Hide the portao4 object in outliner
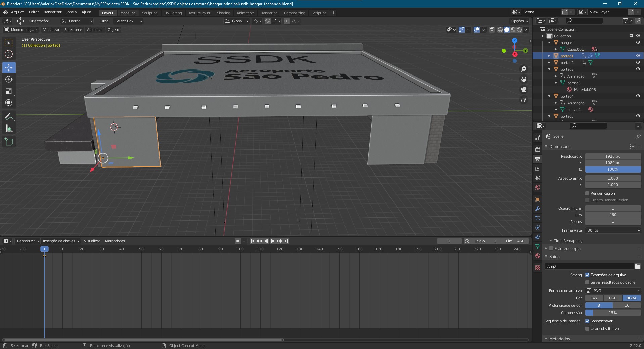Viewport: 644px width, 349px height. tap(638, 96)
